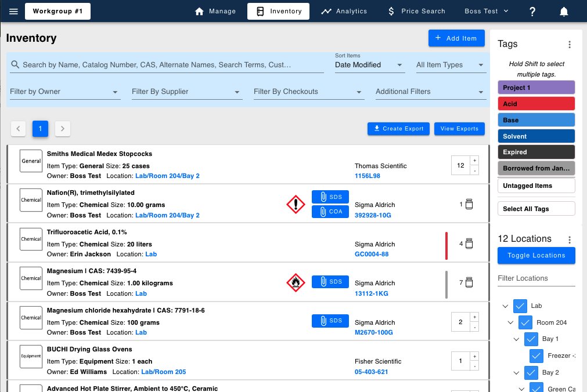Screen dimensions: 587x392
Task: Open Locations panel three-dot options menu
Action: 570,239
